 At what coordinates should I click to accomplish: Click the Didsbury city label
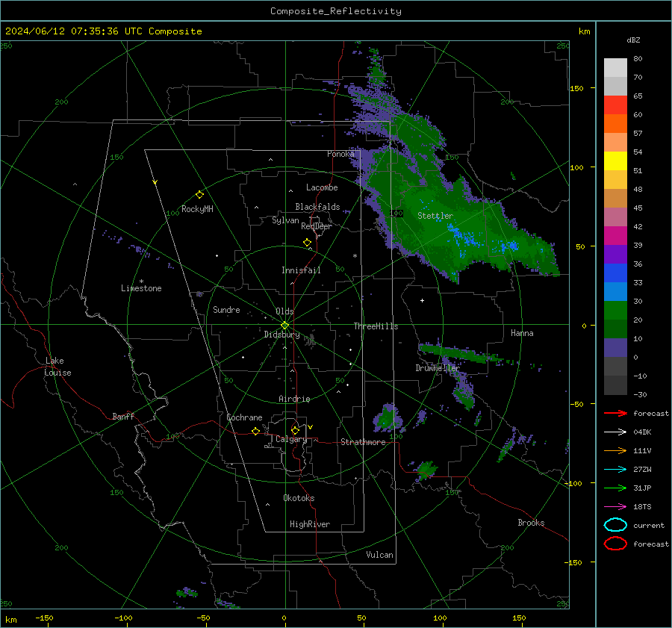[x=281, y=335]
